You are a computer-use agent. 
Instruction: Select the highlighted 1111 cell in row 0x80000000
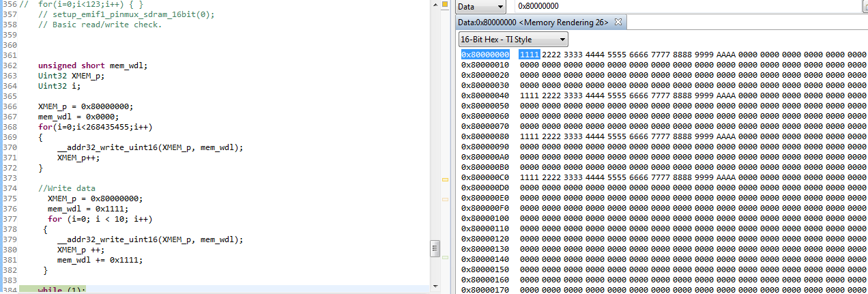tap(530, 55)
